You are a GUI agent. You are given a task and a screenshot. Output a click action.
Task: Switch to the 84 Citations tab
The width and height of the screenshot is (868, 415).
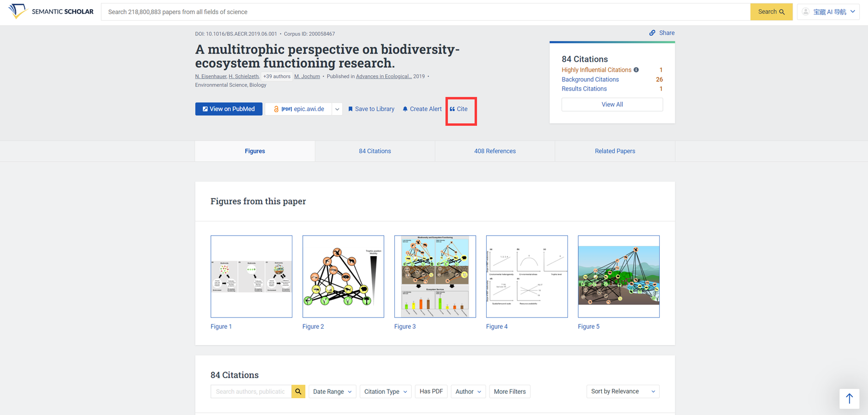pos(375,151)
